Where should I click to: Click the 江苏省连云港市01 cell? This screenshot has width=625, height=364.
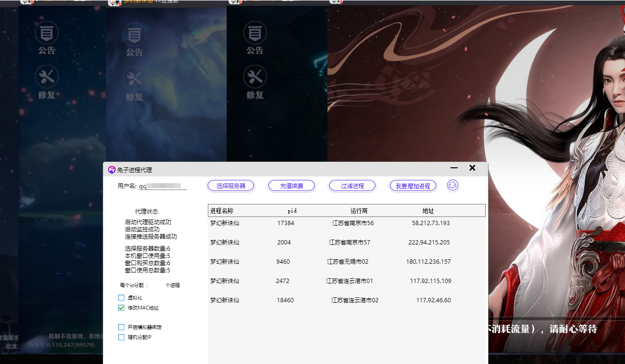coord(350,281)
